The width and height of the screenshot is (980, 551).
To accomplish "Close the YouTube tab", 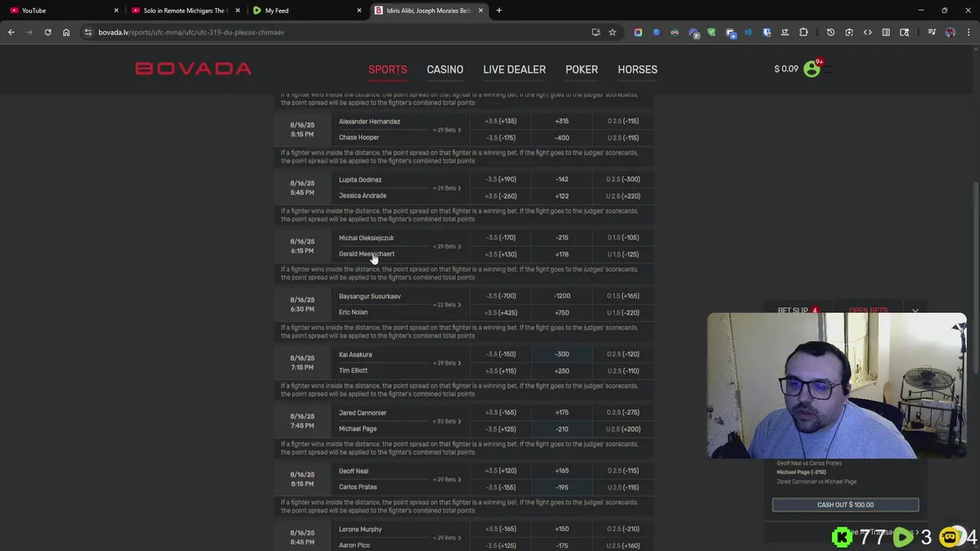I will [x=116, y=11].
